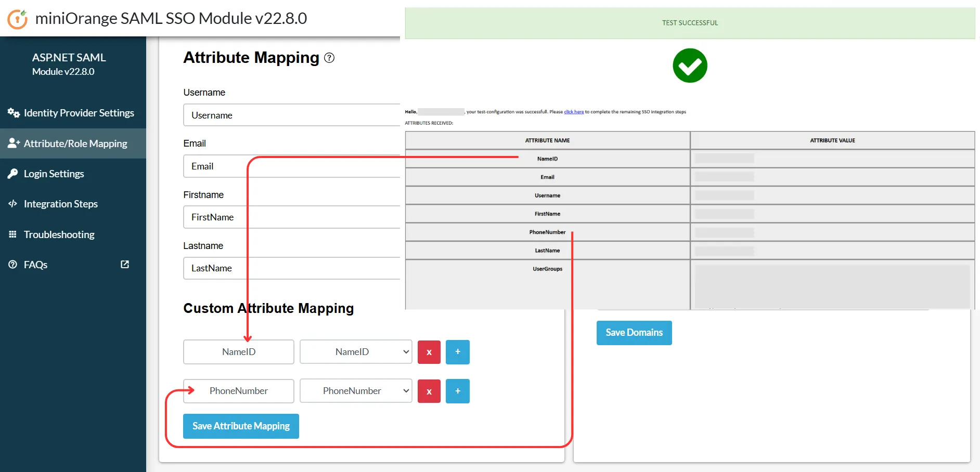Viewport: 980px width, 472px height.
Task: Open FAQs via the external link icon
Action: pyautogui.click(x=125, y=264)
